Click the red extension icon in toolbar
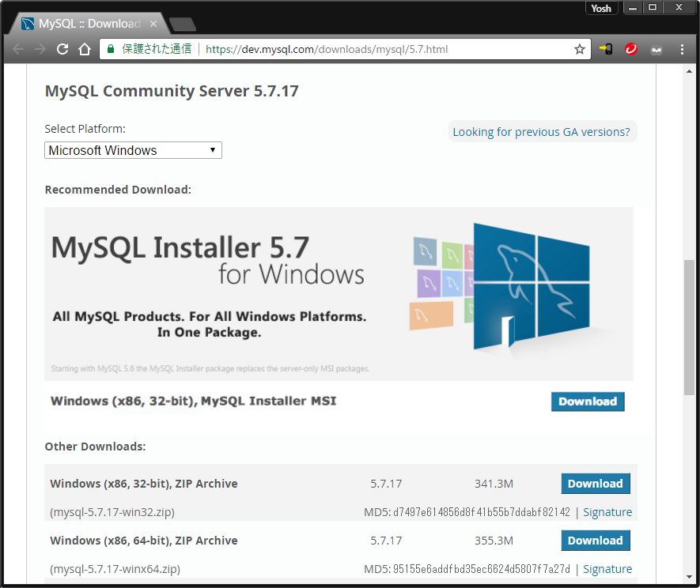The height and width of the screenshot is (588, 700). [x=631, y=49]
